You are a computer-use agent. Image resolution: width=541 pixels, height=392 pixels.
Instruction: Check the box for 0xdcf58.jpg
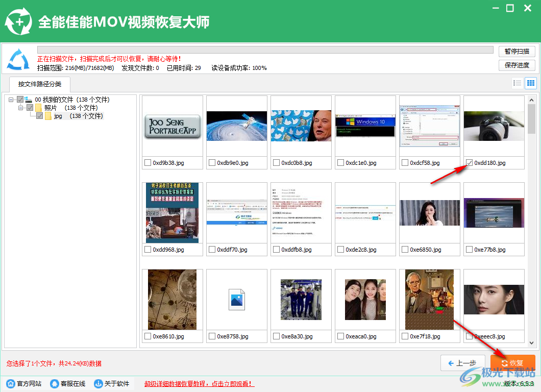pyautogui.click(x=405, y=162)
